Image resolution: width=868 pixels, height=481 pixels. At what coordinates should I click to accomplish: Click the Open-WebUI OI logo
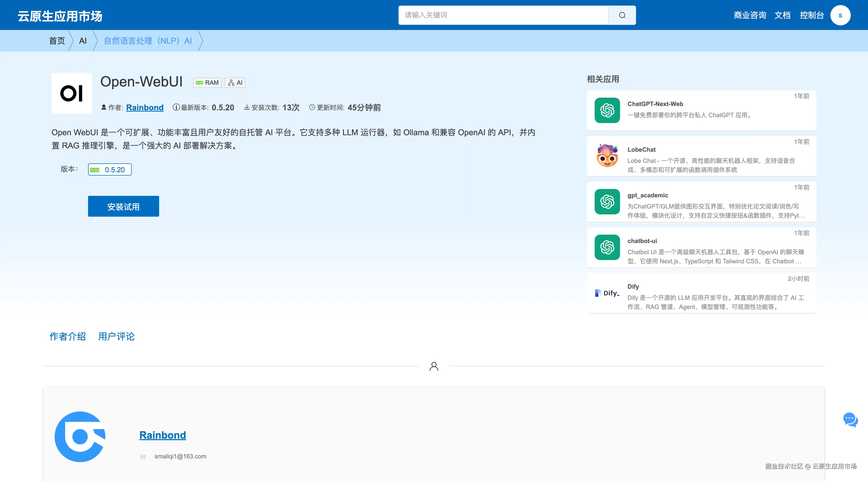(72, 93)
